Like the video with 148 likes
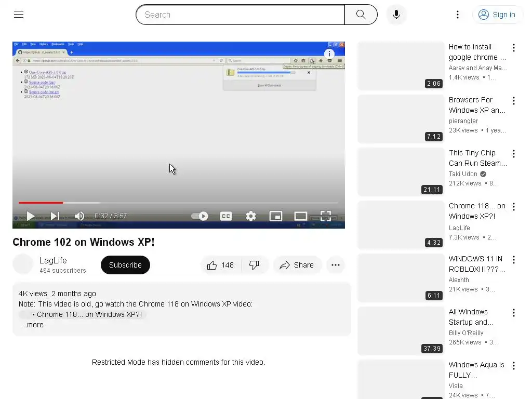This screenshot has height=399, width=532. (221, 265)
